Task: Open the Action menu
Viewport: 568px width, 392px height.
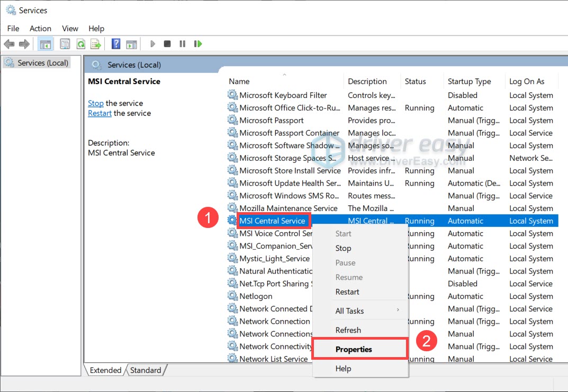Action: [40, 29]
